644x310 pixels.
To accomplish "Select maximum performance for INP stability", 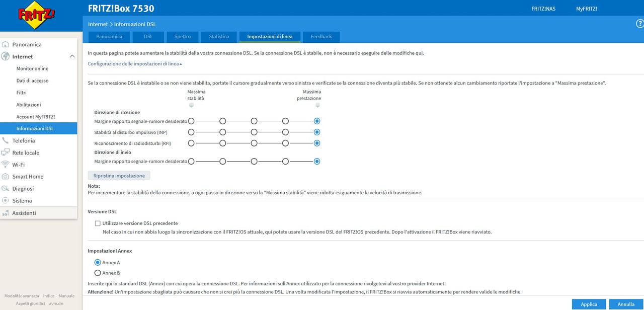I will [317, 132].
